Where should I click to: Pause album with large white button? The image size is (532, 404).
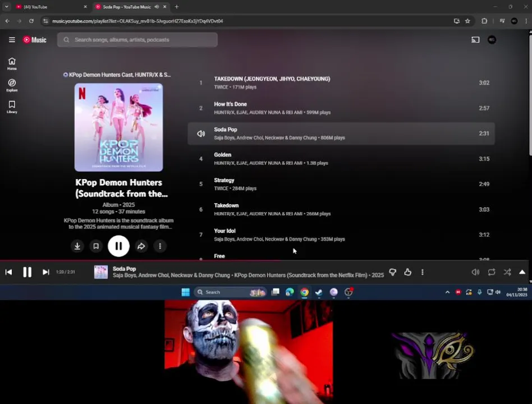[x=118, y=246]
